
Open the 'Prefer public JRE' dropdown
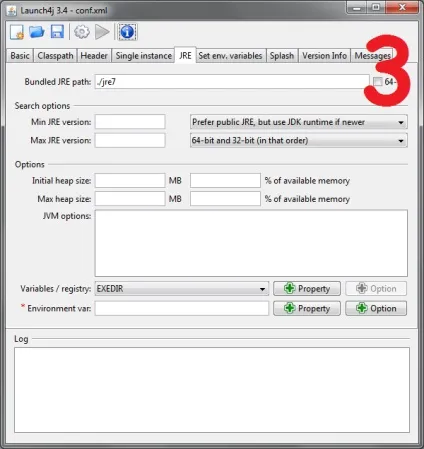(299, 122)
